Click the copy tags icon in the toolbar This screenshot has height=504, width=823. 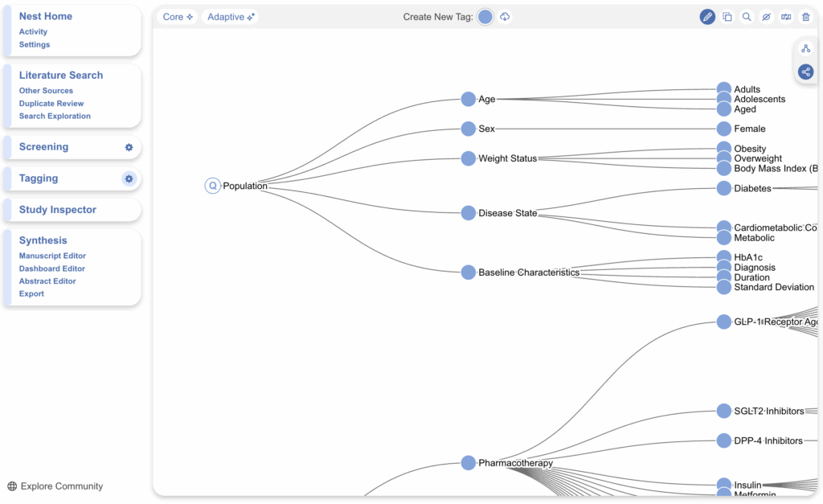point(727,17)
